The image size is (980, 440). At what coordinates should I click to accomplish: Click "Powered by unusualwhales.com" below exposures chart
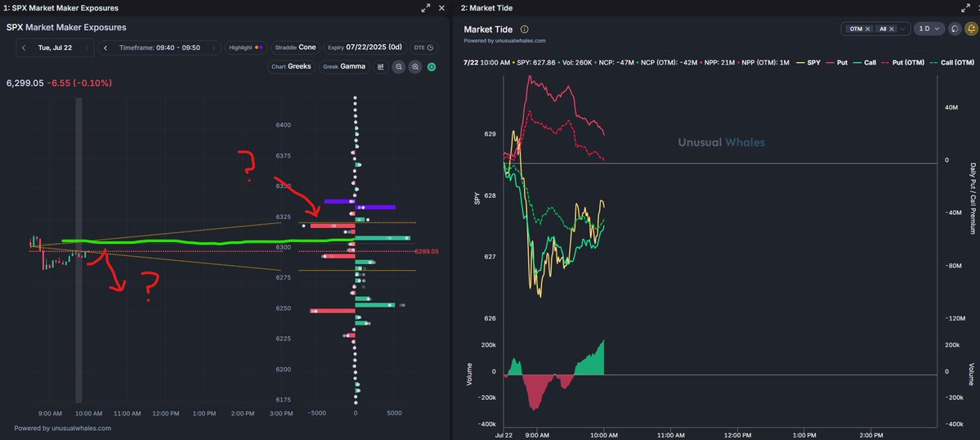[x=62, y=428]
